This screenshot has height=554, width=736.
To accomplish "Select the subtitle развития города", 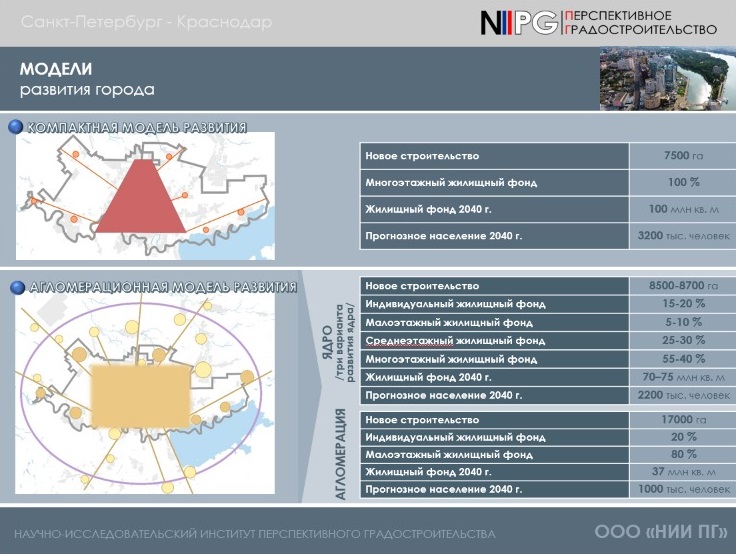I will point(87,89).
